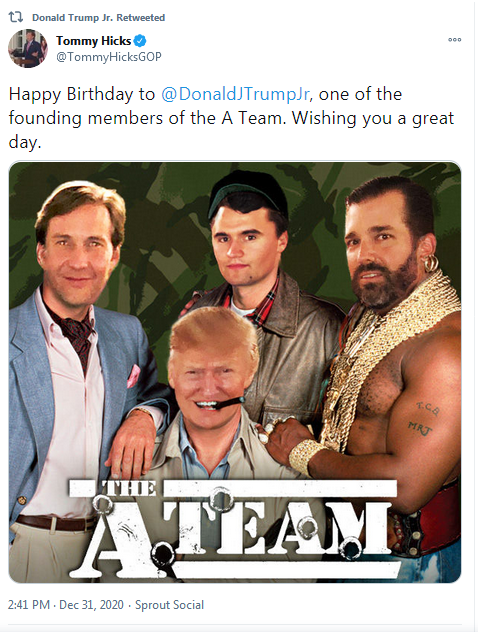Click the 2:41 PM timestamp
This screenshot has height=632, width=478.
pos(29,605)
